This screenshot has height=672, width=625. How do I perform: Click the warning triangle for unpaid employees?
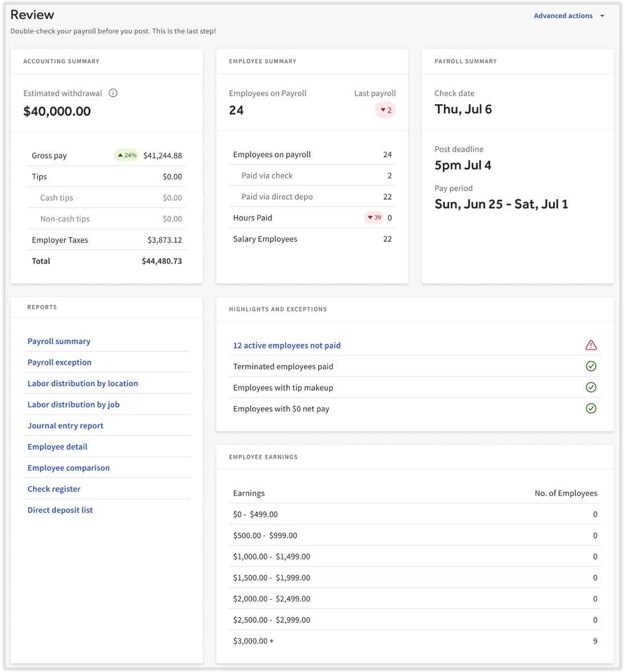(591, 345)
